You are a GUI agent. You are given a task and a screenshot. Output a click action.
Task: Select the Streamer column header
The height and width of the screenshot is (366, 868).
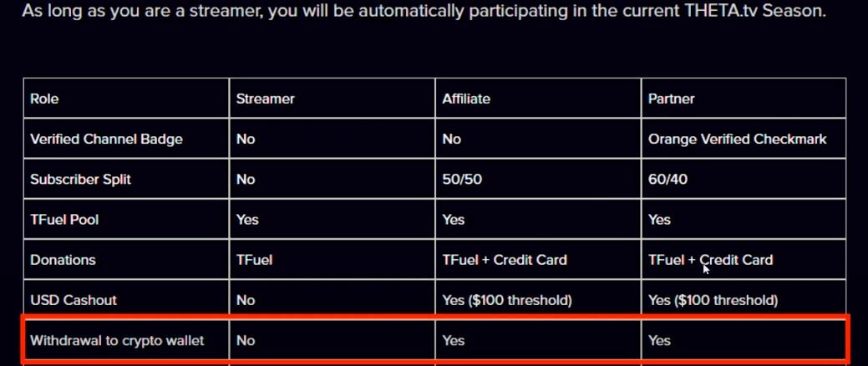[332, 99]
